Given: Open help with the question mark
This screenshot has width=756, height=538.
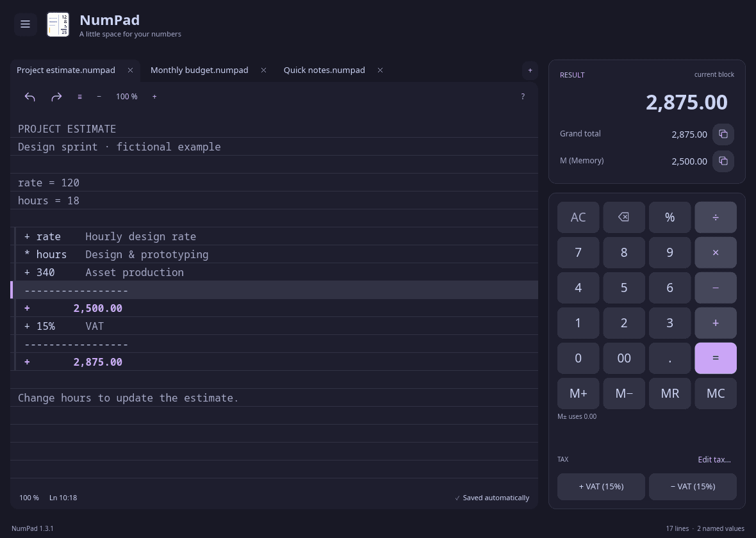Looking at the screenshot, I should 523,97.
